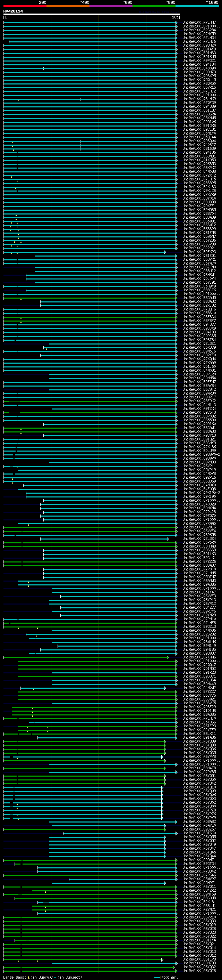Select the UniRef100_C5YP19 label
Viewport: 222px width, 980px height.
[199, 470]
